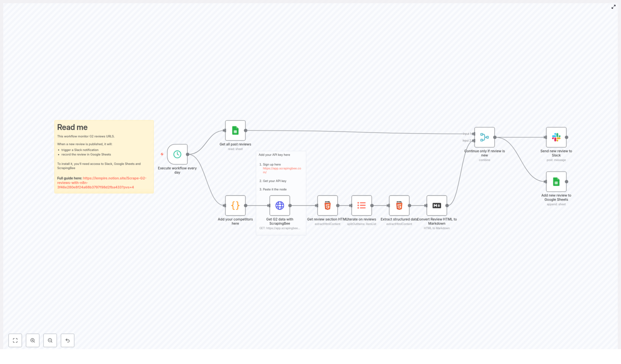Screen dimensions: 621x364
Task: Open the "Iterate on reviews" split node
Action: 361,206
